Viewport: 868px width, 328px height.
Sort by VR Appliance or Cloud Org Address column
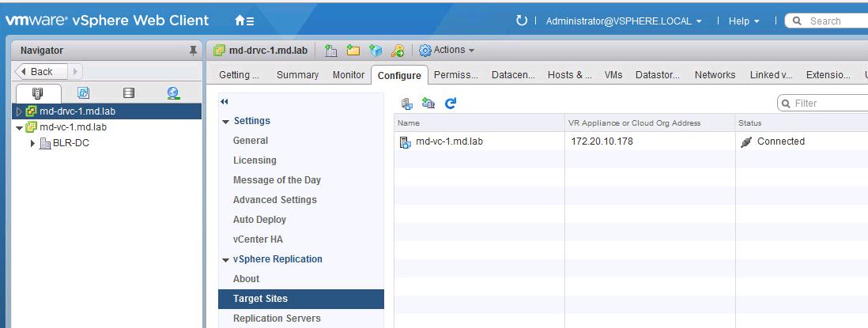[650, 123]
